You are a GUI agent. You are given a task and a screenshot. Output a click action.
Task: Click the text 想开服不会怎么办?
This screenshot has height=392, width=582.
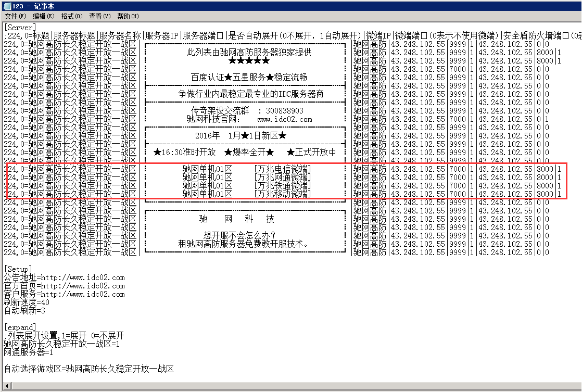(239, 235)
